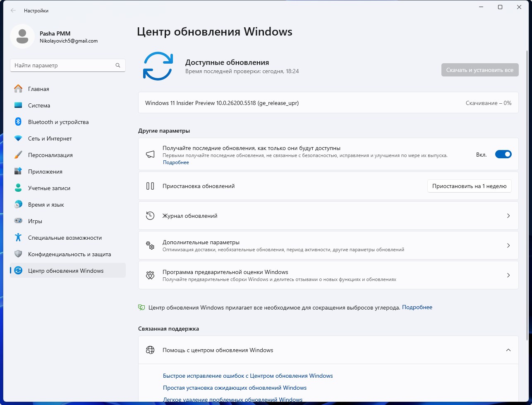Click the pause icon beside Приостановка обновлений
Viewport: 532px width, 405px height.
tap(150, 186)
